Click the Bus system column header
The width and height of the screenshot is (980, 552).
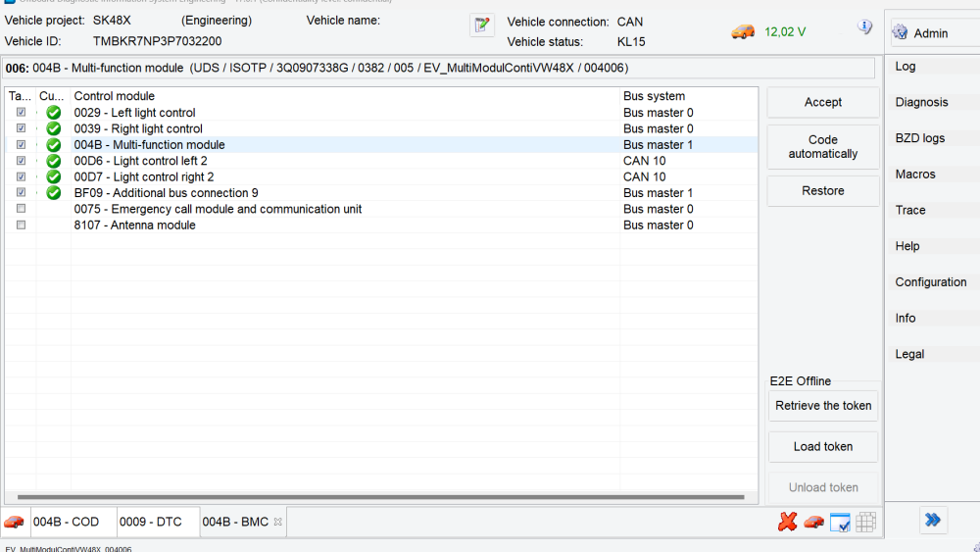[x=689, y=96]
